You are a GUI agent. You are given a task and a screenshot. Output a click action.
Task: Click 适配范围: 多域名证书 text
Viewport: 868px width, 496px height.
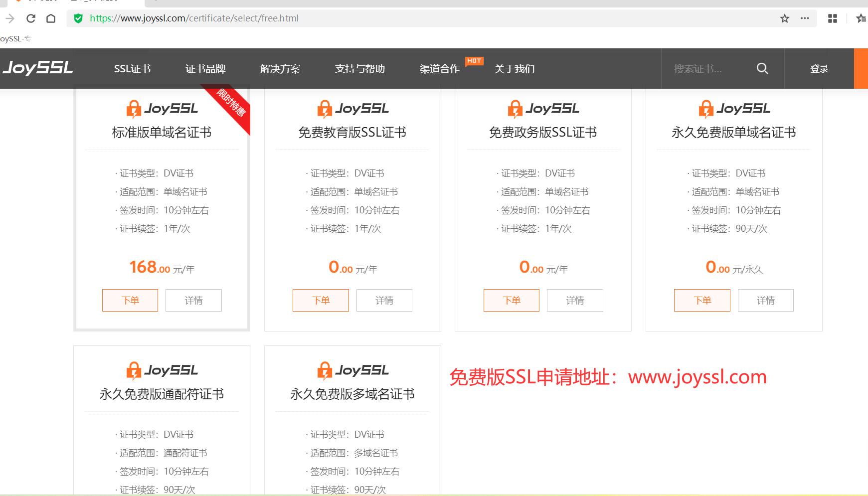tap(353, 453)
